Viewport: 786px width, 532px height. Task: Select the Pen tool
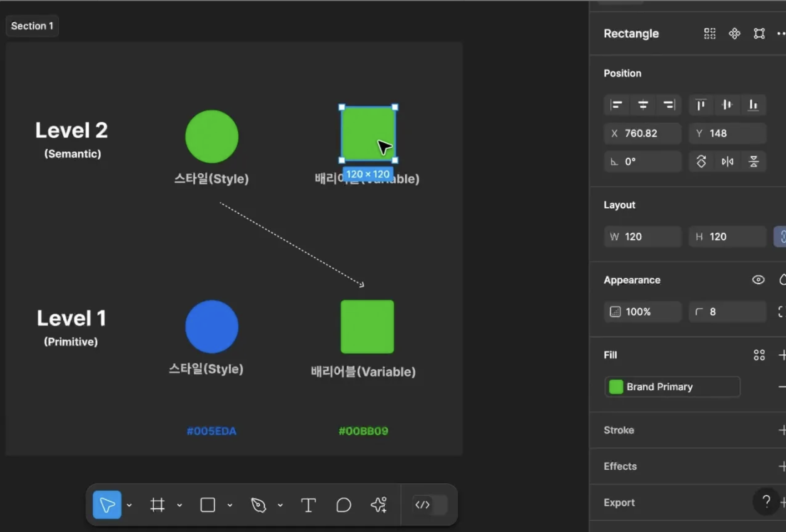pyautogui.click(x=258, y=505)
